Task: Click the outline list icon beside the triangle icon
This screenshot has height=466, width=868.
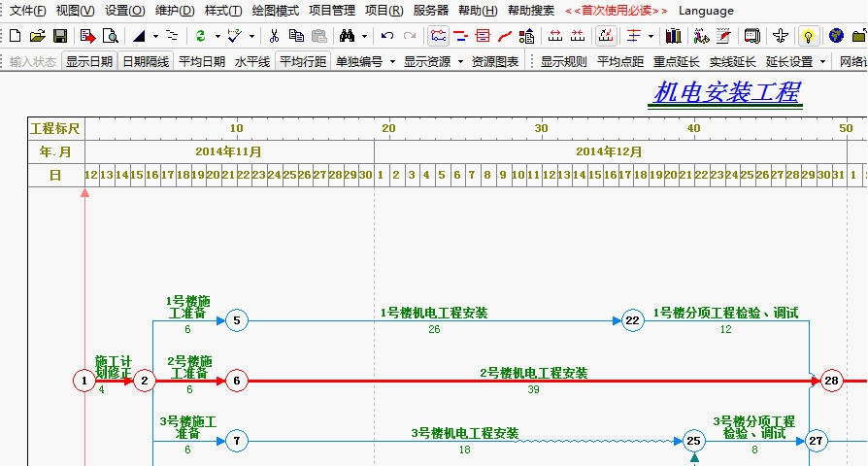Action: (173, 37)
